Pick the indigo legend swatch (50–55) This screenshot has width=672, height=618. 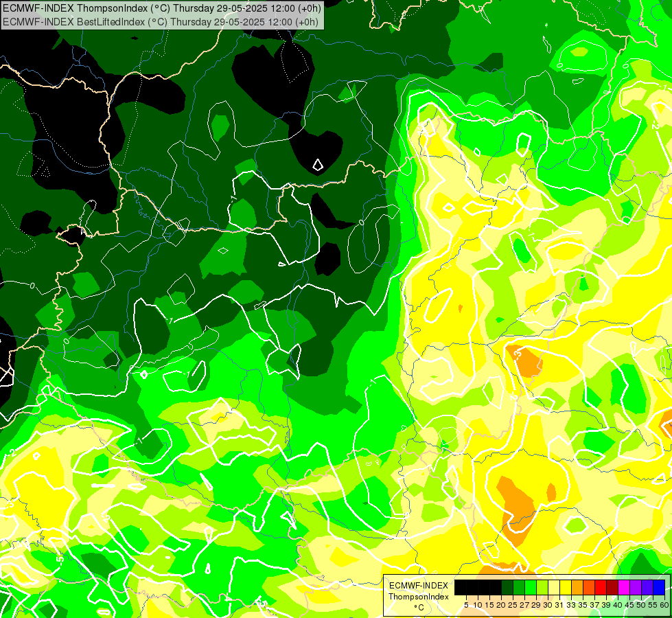click(x=648, y=587)
